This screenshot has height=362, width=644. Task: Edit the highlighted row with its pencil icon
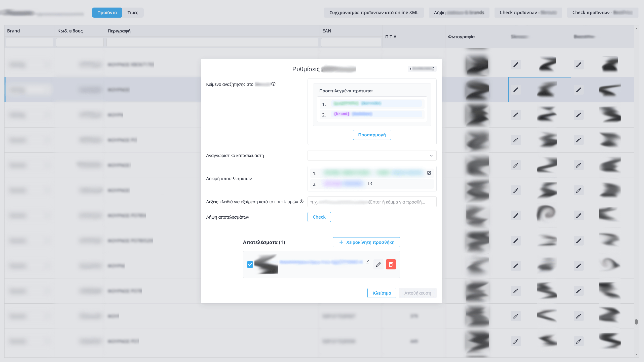click(x=515, y=90)
